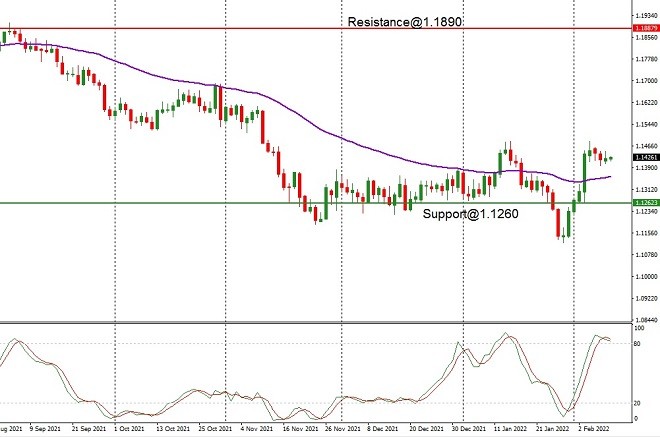Click the 21 Sep 2021 date label
The width and height of the screenshot is (660, 437).
click(88, 429)
